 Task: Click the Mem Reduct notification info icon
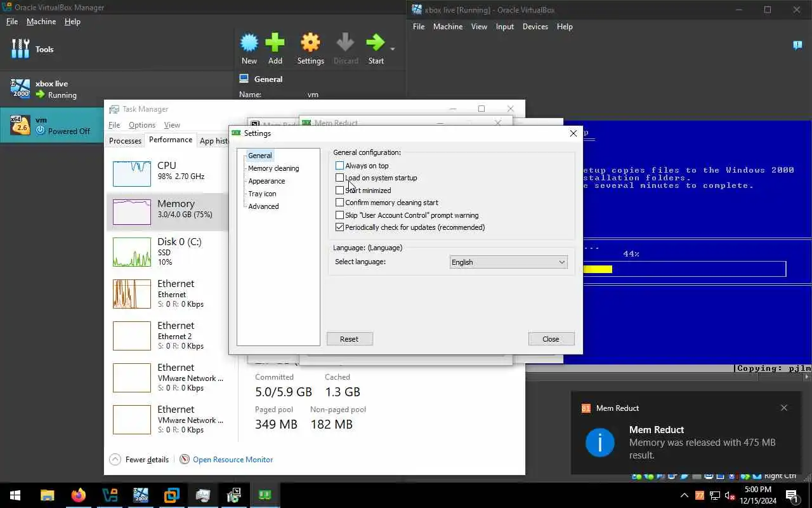coord(599,442)
